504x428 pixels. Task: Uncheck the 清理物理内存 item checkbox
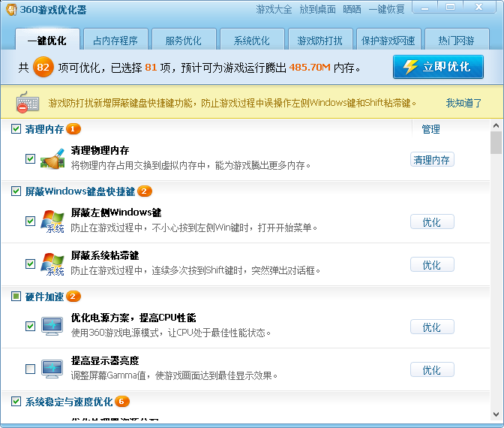pos(30,158)
